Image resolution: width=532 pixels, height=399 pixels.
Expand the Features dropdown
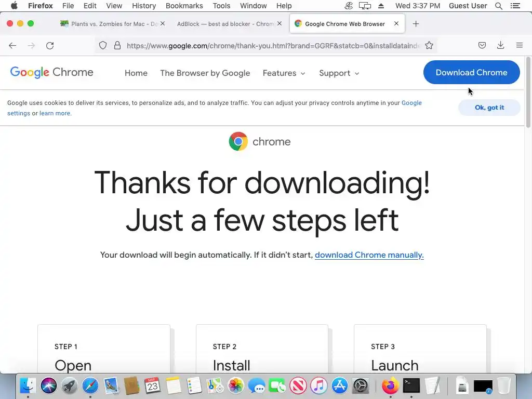point(284,73)
